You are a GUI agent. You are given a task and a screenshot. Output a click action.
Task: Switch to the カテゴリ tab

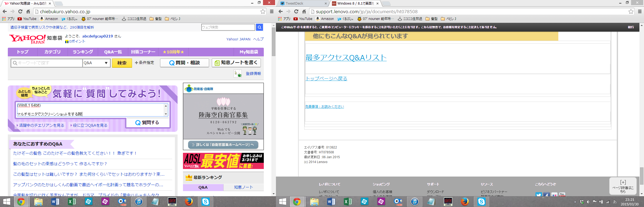click(53, 52)
